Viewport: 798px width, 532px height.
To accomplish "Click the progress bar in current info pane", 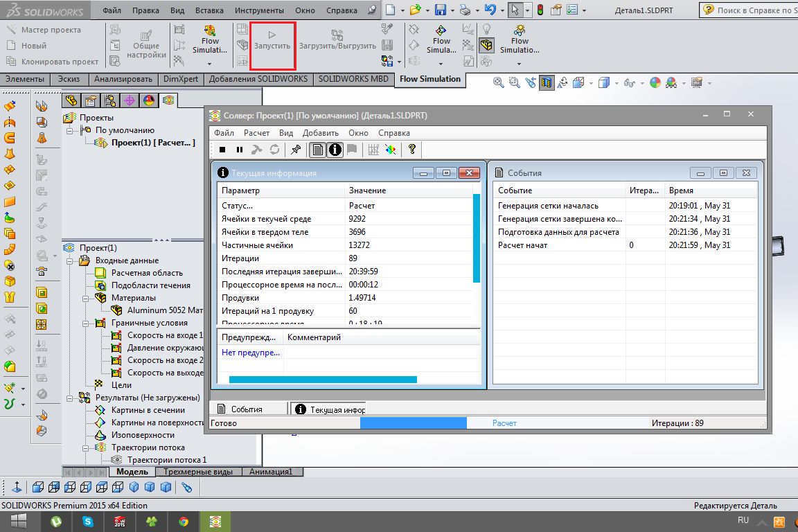I will click(x=323, y=380).
